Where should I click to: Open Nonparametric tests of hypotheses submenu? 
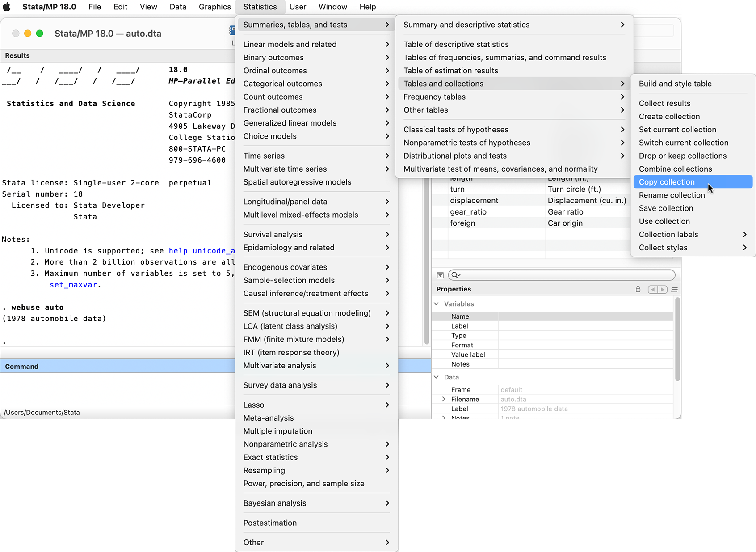514,143
